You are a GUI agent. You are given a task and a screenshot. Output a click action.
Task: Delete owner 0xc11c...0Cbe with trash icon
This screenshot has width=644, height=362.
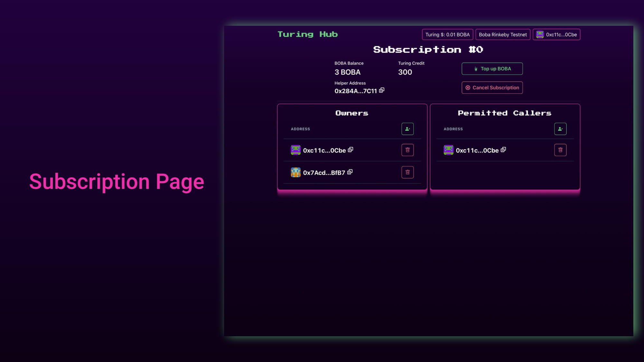tap(407, 150)
